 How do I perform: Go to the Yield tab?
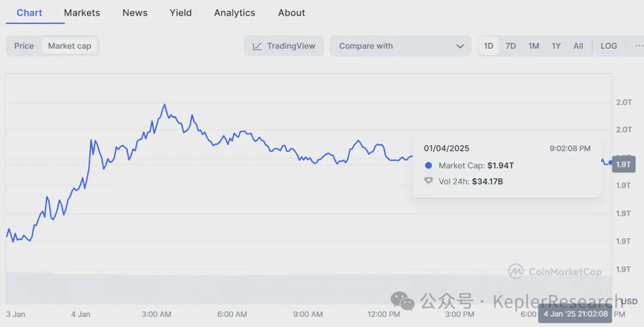coord(181,13)
